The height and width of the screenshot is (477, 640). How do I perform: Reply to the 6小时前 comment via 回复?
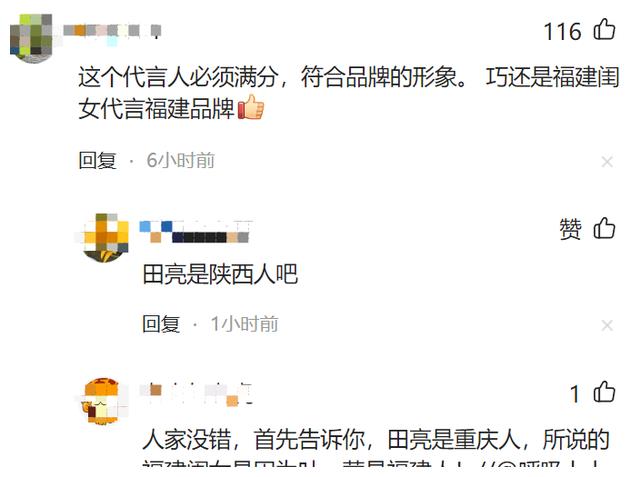pos(98,160)
